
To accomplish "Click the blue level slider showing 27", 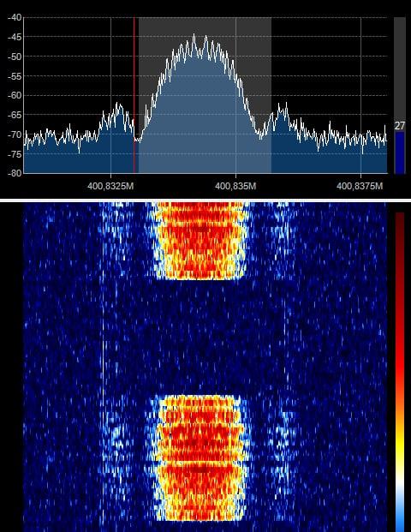I will (400, 152).
